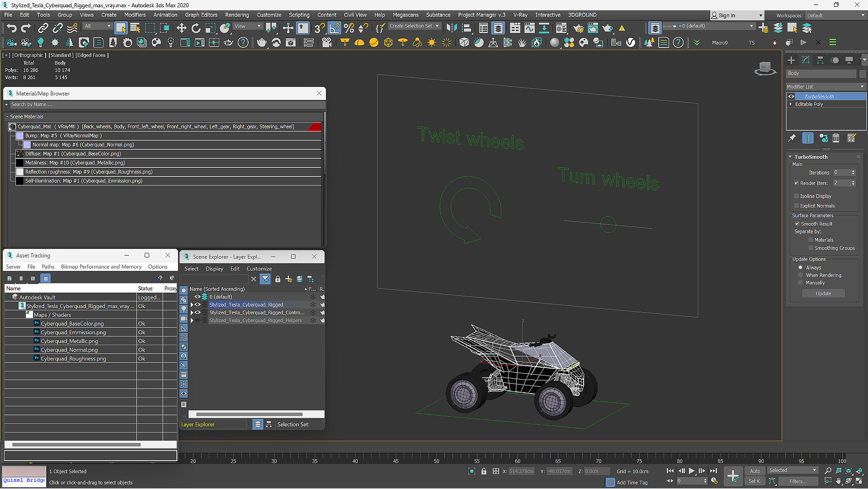Click the Mirror tool icon
This screenshot has width=868, height=489.
click(x=452, y=28)
